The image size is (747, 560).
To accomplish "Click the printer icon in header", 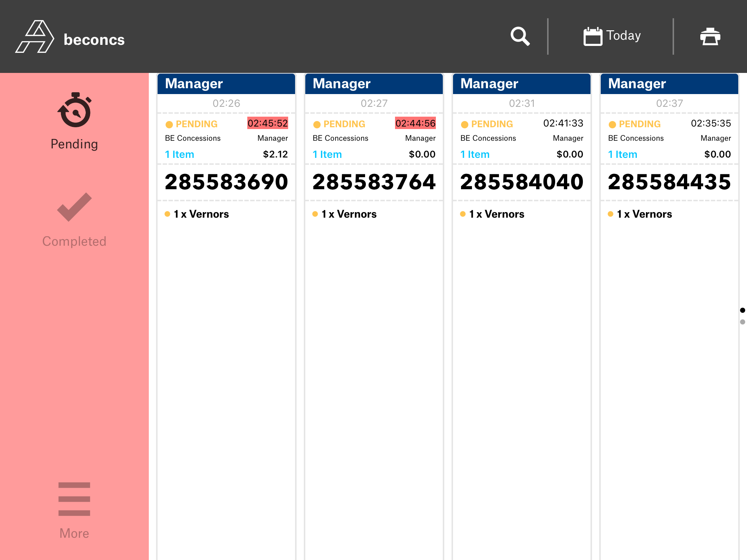I will pyautogui.click(x=710, y=36).
